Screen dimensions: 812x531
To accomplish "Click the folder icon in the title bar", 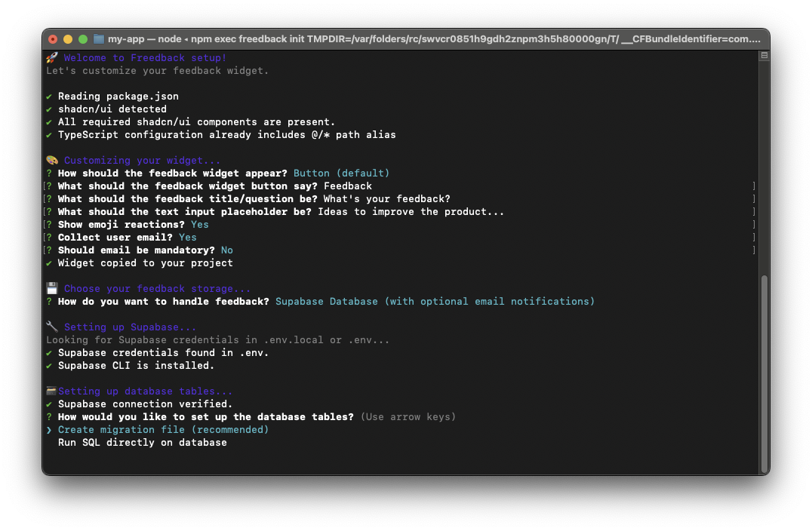I will tap(98, 38).
